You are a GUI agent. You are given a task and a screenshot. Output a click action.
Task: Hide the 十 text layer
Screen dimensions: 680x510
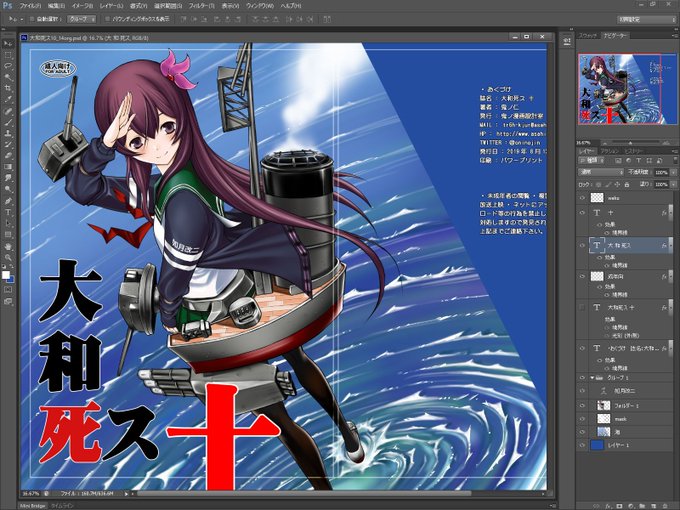coord(582,212)
